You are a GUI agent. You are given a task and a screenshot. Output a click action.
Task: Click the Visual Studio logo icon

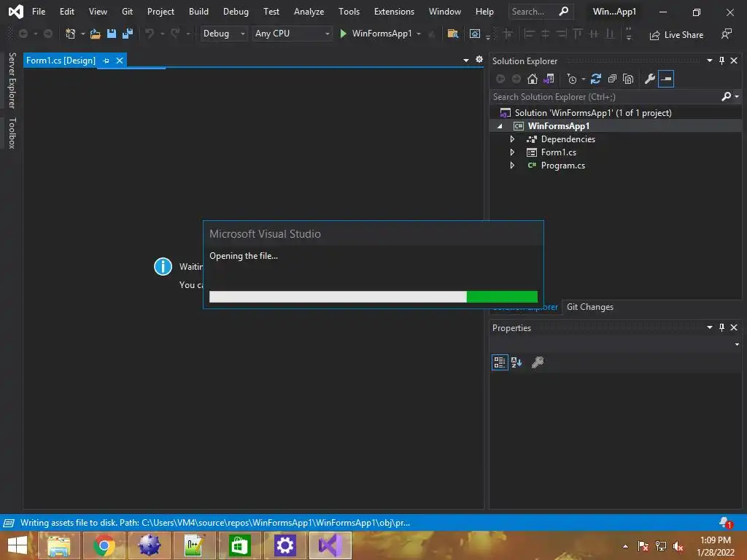pos(16,12)
